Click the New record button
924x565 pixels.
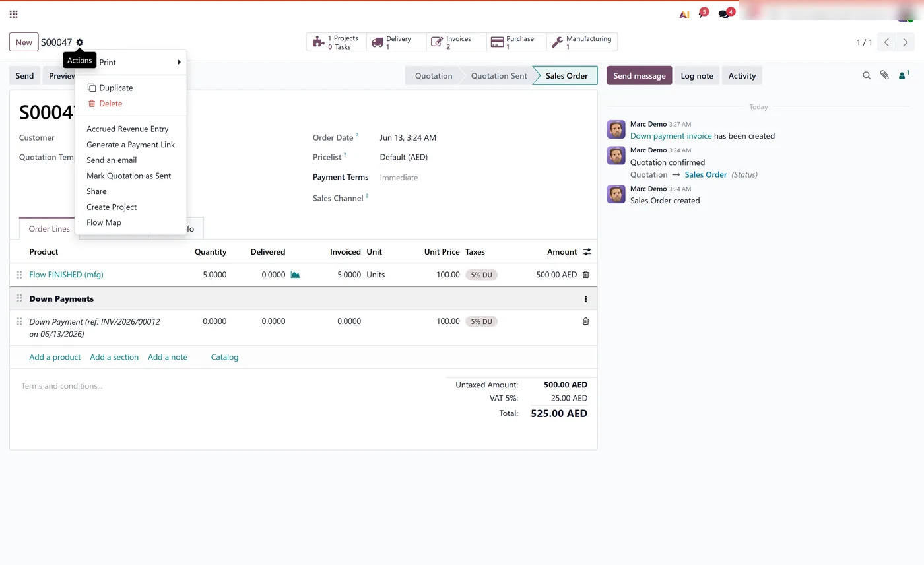pyautogui.click(x=24, y=42)
